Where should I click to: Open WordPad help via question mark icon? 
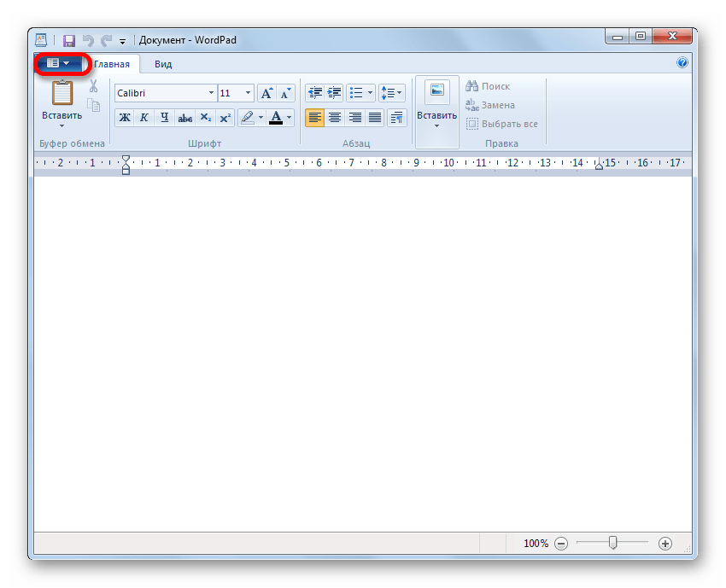click(682, 63)
